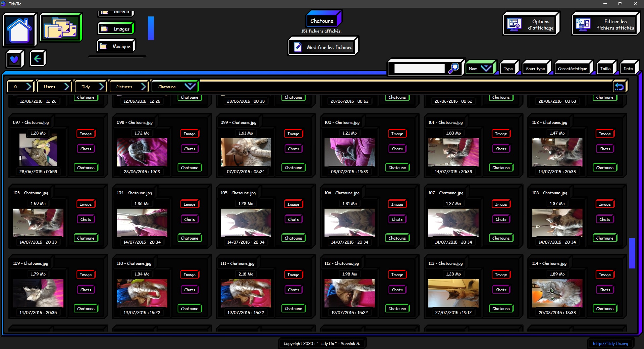644x349 pixels.
Task: Open thumbnail of 097 - Chatoune.jpg
Action: tap(38, 150)
